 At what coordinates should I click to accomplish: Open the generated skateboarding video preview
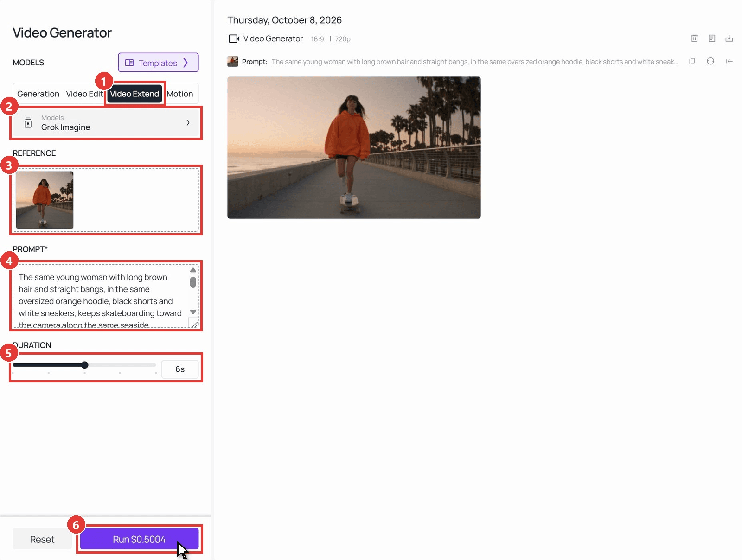pos(354,147)
